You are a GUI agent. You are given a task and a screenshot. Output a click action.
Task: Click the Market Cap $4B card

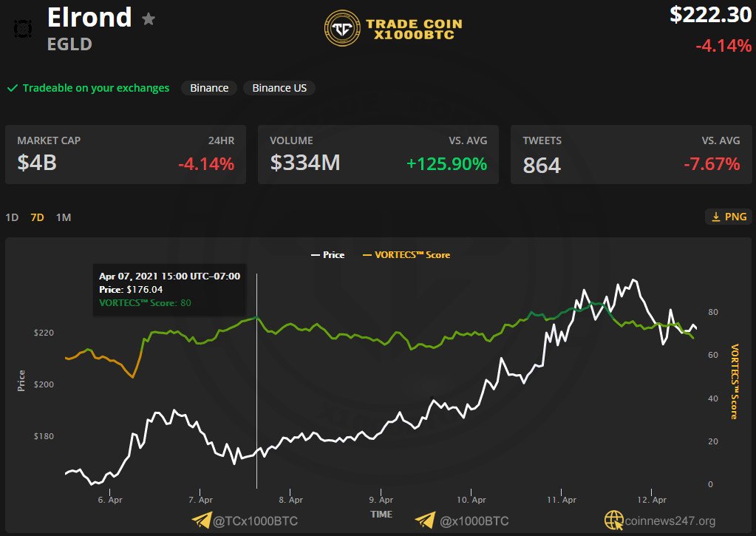(x=126, y=155)
